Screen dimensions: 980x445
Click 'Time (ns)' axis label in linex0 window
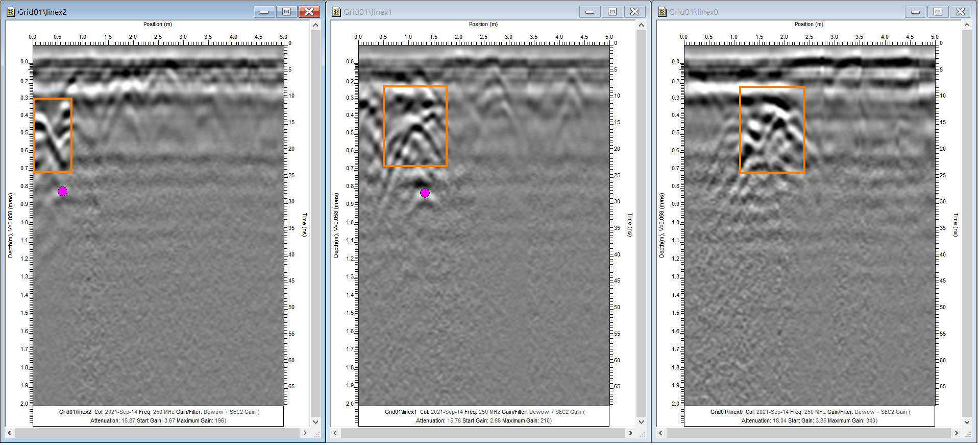956,225
